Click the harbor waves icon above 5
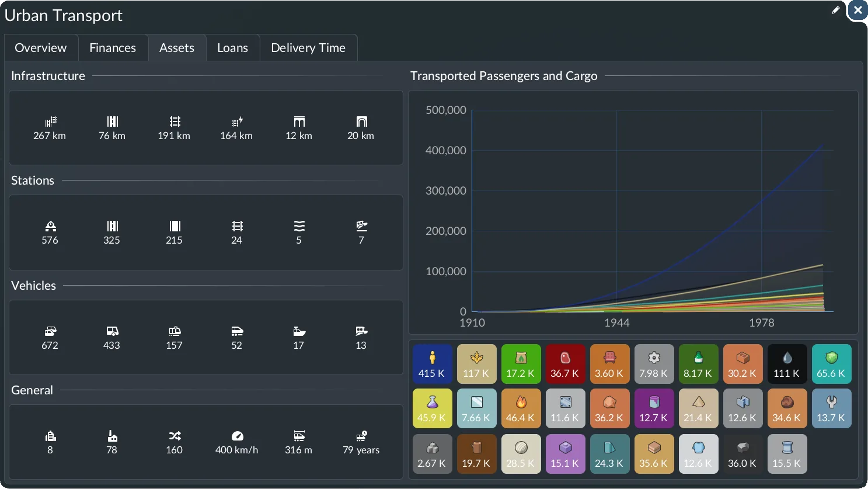868x489 pixels. (299, 226)
